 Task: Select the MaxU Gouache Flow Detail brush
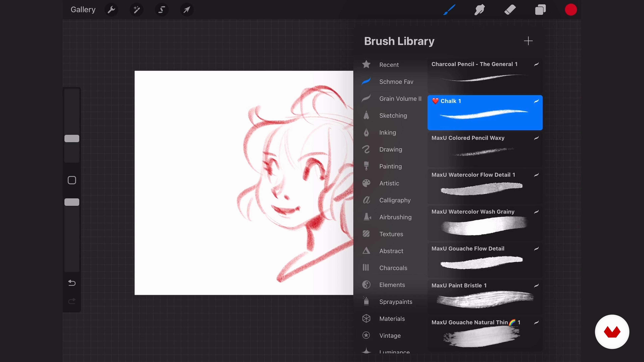pyautogui.click(x=485, y=260)
